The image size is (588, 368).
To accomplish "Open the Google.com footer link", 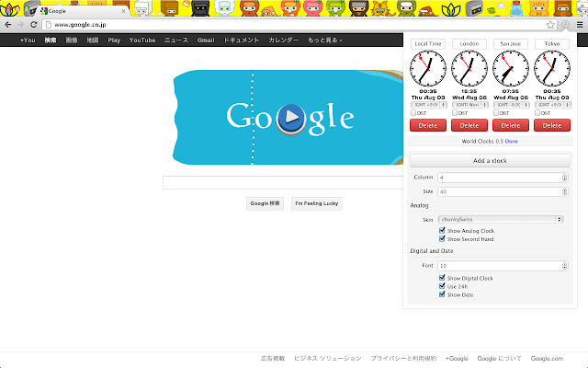I will (547, 358).
